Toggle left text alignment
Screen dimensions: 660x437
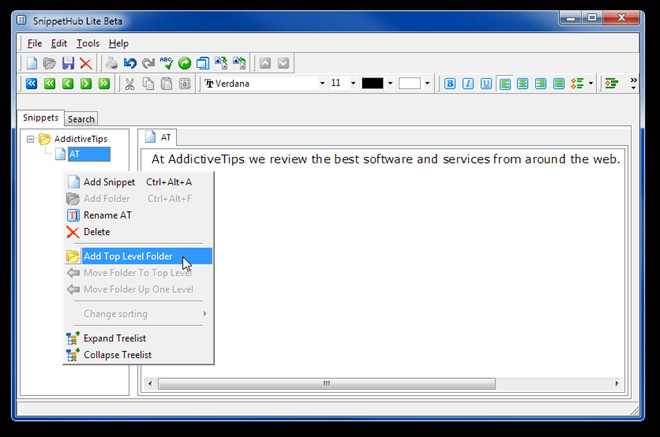click(x=504, y=83)
